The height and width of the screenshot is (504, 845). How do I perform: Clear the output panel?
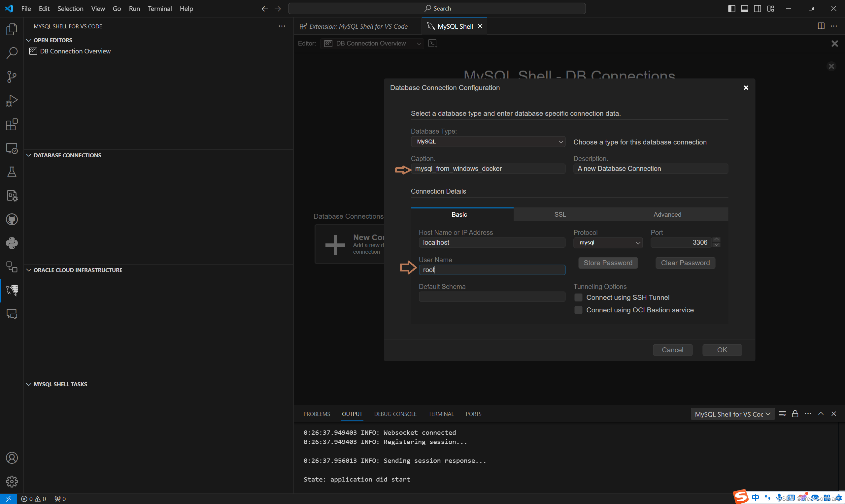coord(782,414)
